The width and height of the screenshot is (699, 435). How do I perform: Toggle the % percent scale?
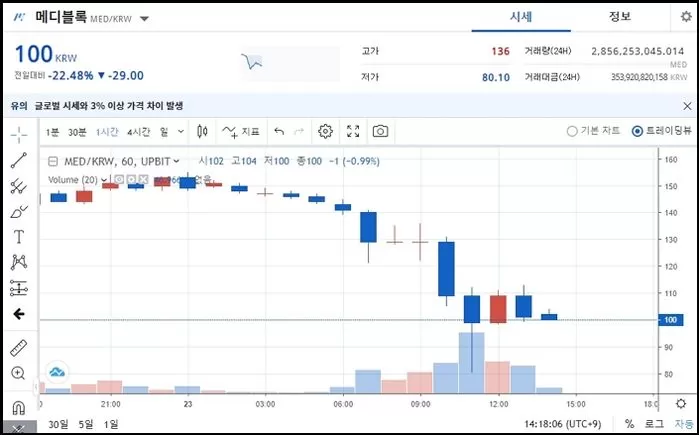click(x=629, y=423)
